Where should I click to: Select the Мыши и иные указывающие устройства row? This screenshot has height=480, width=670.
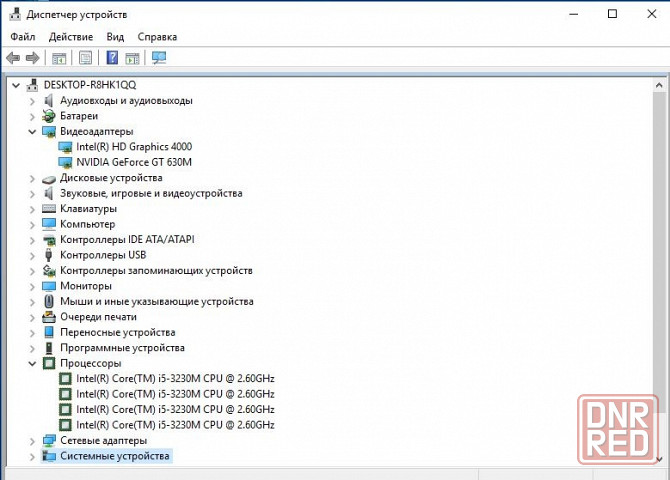[157, 301]
